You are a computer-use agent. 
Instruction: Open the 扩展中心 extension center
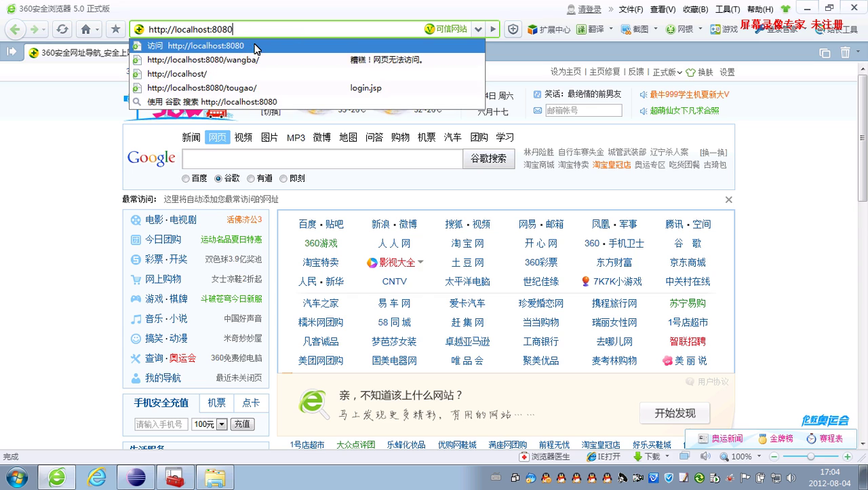point(549,29)
